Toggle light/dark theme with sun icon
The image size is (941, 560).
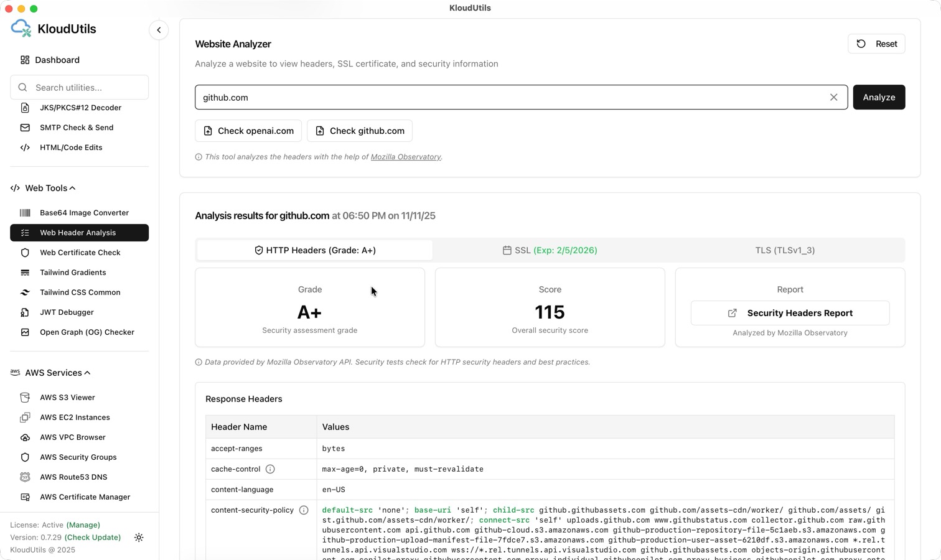pyautogui.click(x=139, y=538)
